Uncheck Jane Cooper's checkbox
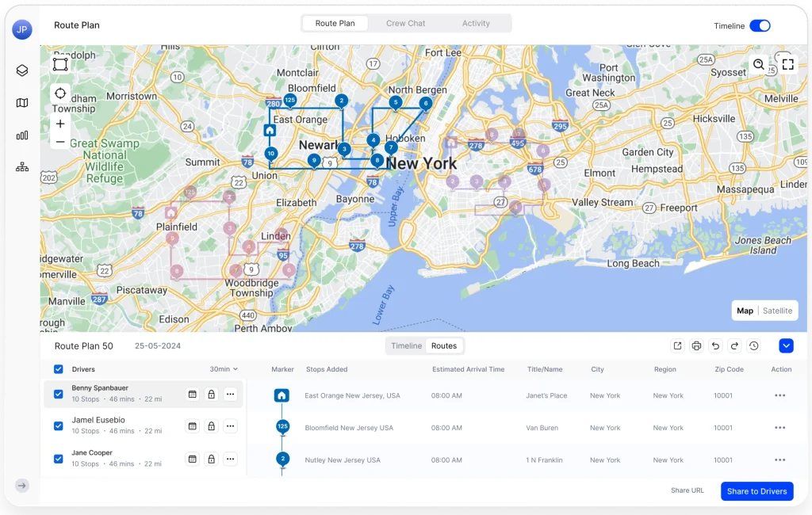Image resolution: width=812 pixels, height=515 pixels. (x=59, y=459)
